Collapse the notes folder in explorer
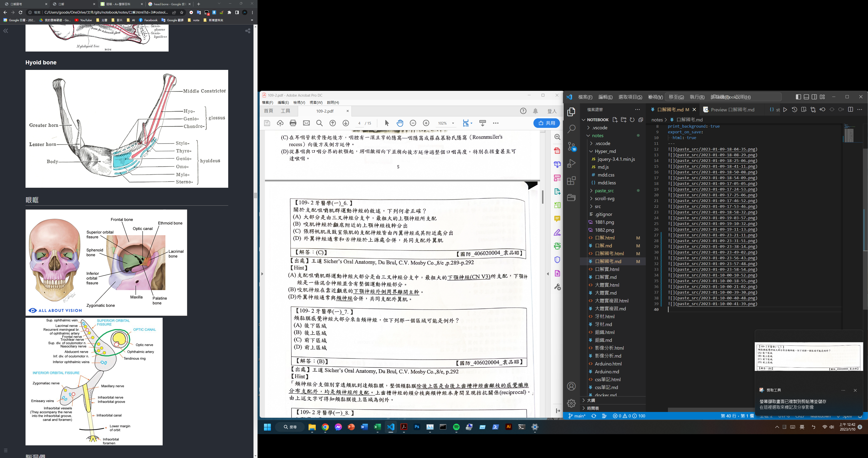The image size is (868, 458). coord(597,135)
